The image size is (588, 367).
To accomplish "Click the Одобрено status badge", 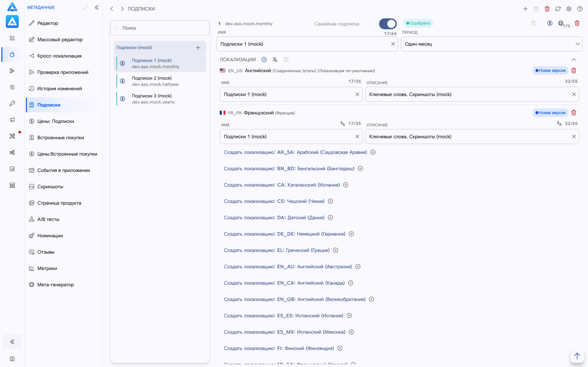I will (x=418, y=23).
